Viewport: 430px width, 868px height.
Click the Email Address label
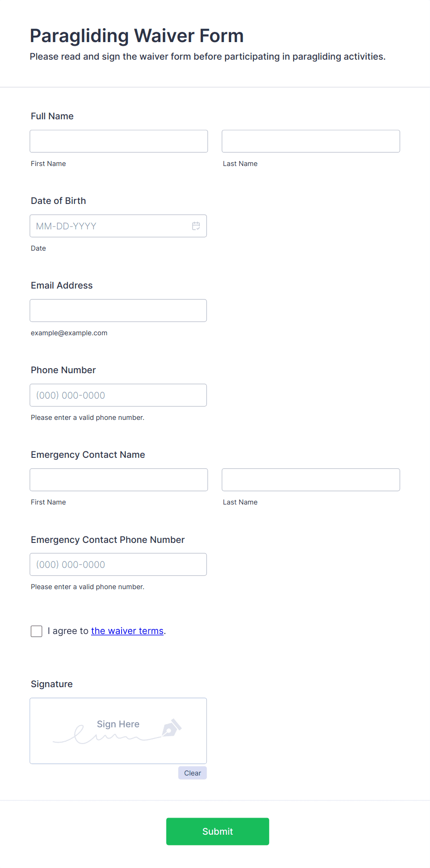tap(62, 285)
